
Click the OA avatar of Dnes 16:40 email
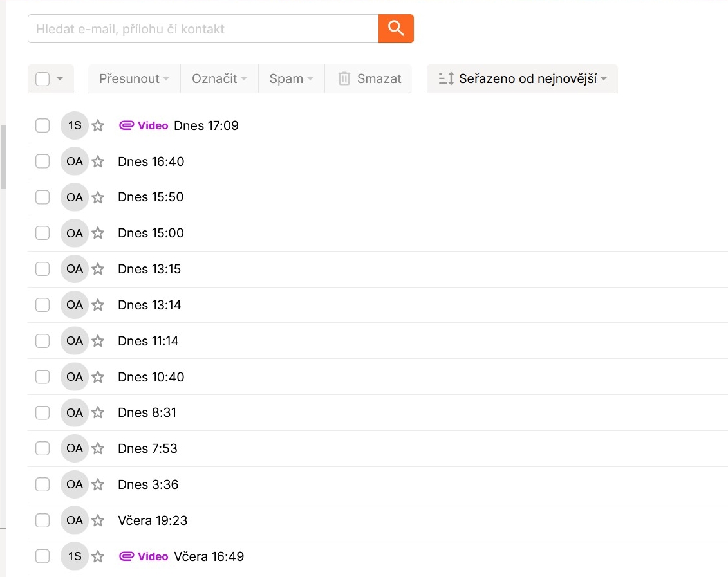point(74,161)
